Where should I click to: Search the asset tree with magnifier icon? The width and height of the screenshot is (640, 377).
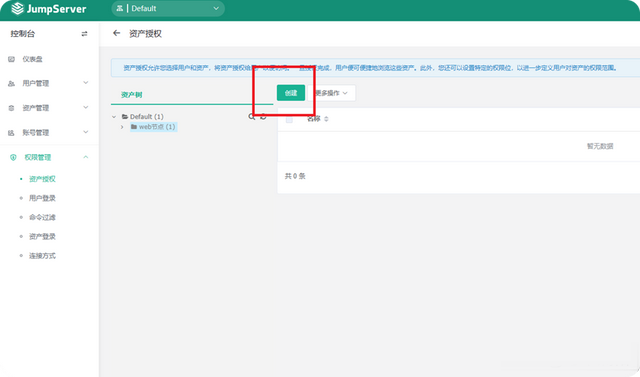[251, 117]
